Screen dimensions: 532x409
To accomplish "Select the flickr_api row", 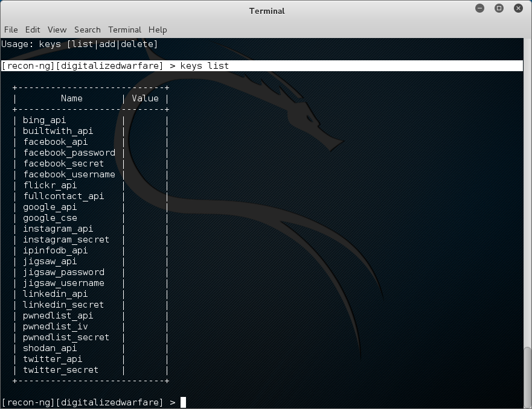I will click(91, 185).
